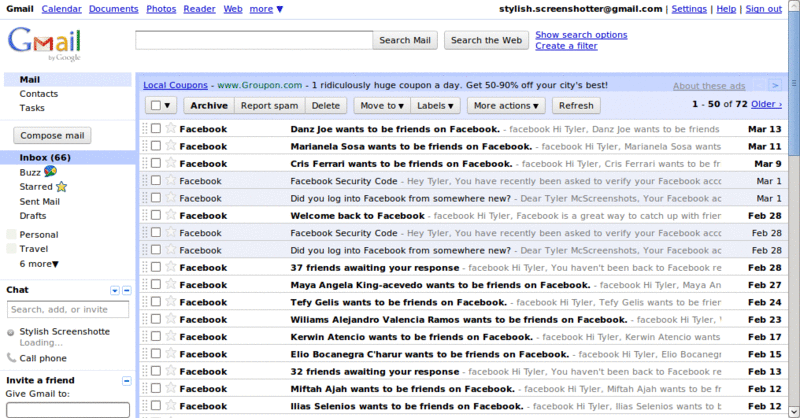Tick the checkbox for Kerwin Atencio email
The height and width of the screenshot is (418, 800).
pos(156,337)
